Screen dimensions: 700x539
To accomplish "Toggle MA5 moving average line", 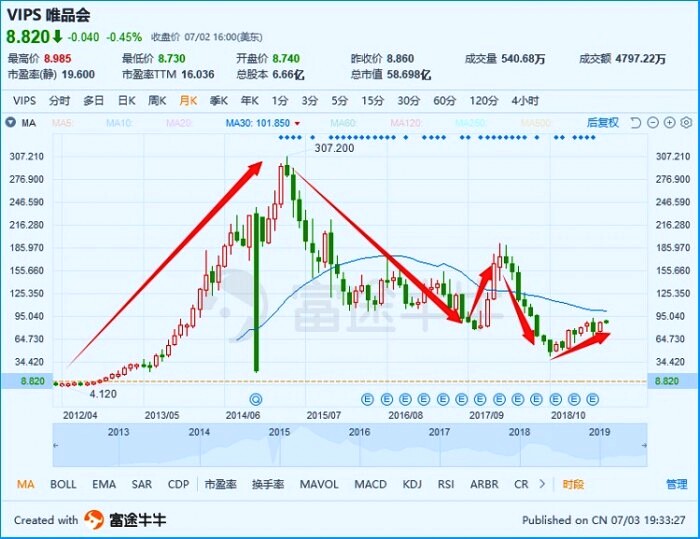I will (62, 123).
